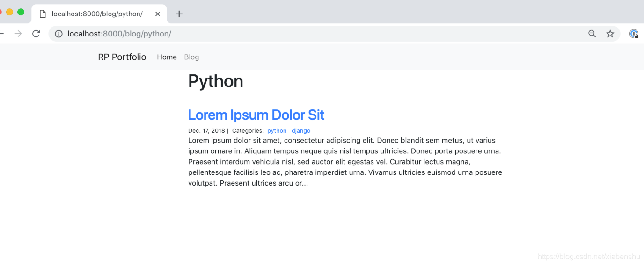Image resolution: width=644 pixels, height=265 pixels.
Task: Close the localhost:8000/blog/python/ tab
Action: (x=158, y=14)
